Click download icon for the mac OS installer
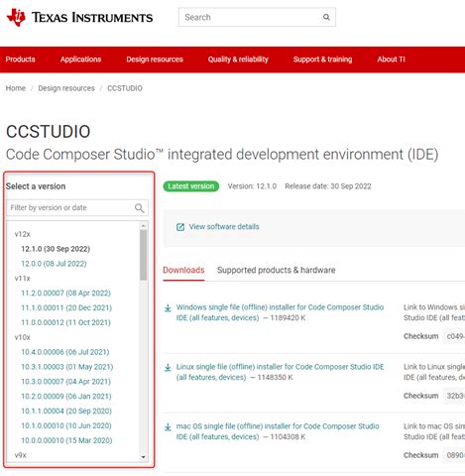The height and width of the screenshot is (476, 465). [x=168, y=427]
